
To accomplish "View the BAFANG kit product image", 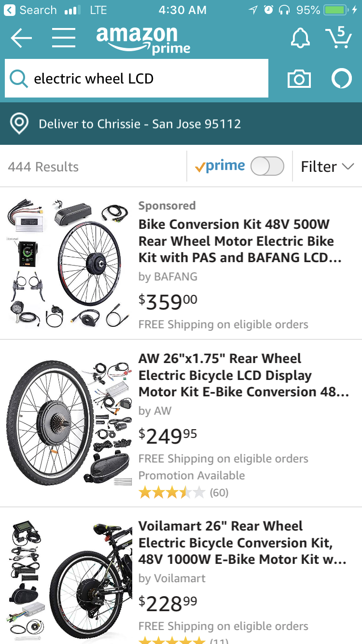I will [69, 263].
